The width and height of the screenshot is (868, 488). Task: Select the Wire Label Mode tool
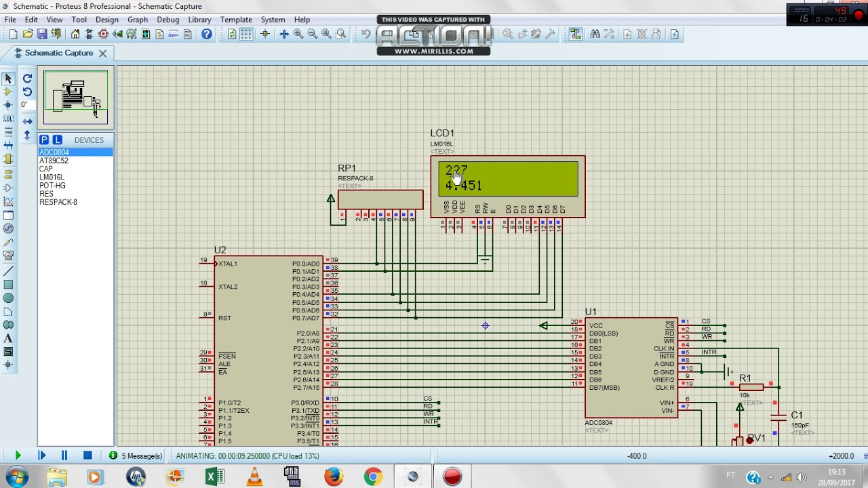tap(8, 119)
